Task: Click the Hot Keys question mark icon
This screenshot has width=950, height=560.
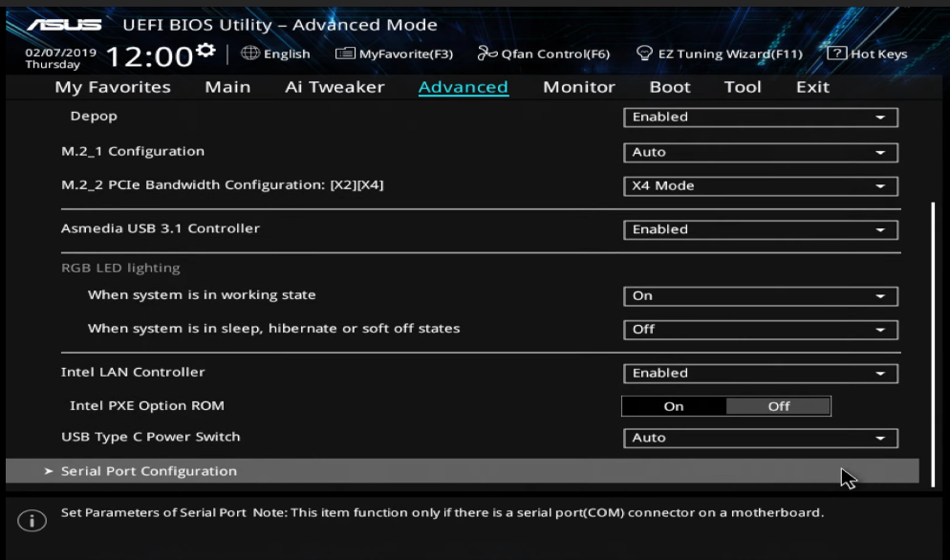Action: (x=836, y=53)
